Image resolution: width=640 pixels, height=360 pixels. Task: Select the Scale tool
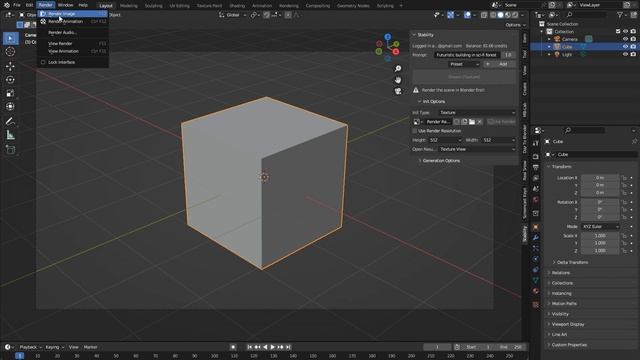click(x=10, y=93)
